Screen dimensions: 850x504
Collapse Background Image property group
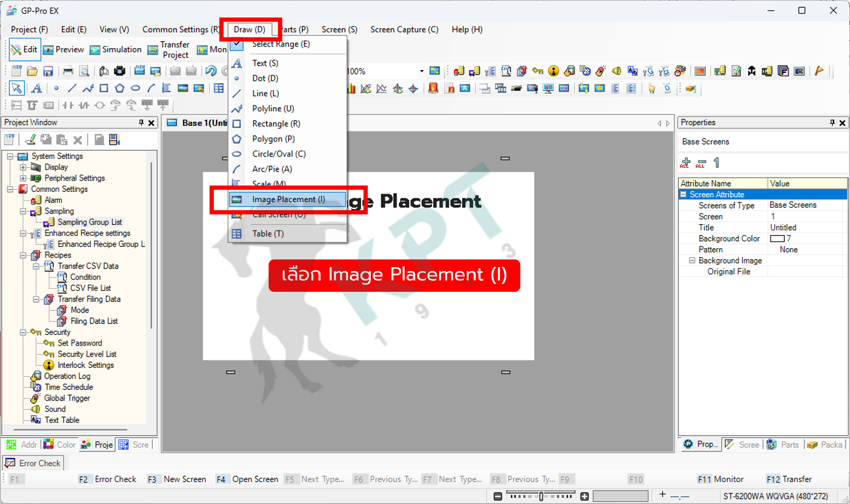tap(692, 260)
